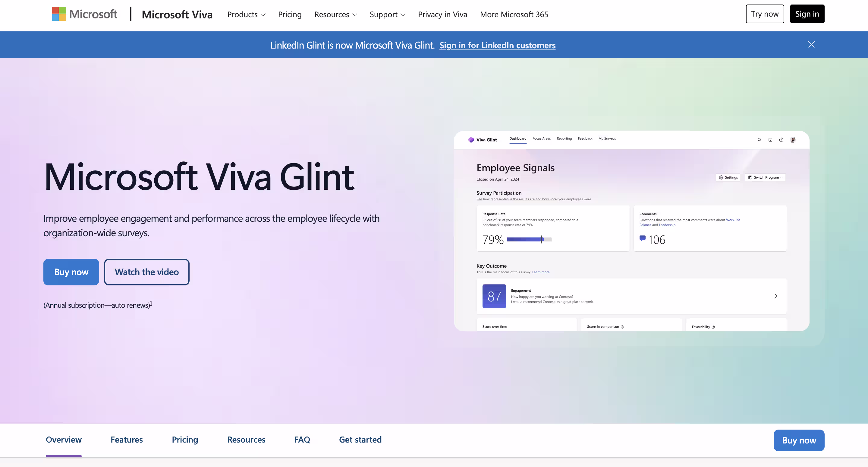Open the Switch Program dropdown
The height and width of the screenshot is (467, 868).
[x=765, y=177]
